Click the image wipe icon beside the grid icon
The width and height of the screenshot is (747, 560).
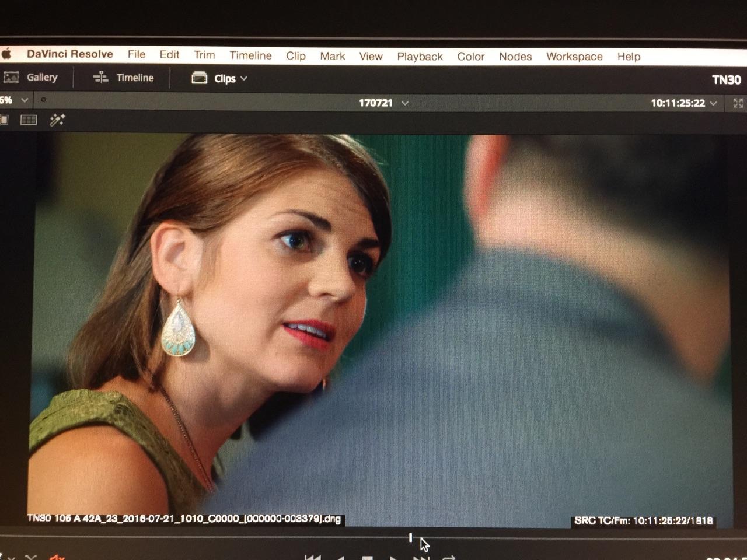[4, 120]
